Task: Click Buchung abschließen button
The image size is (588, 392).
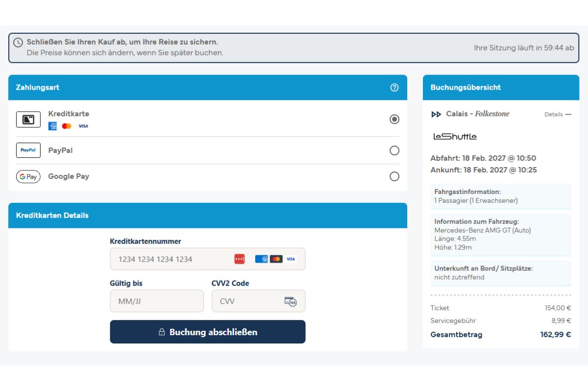Action: point(207,332)
